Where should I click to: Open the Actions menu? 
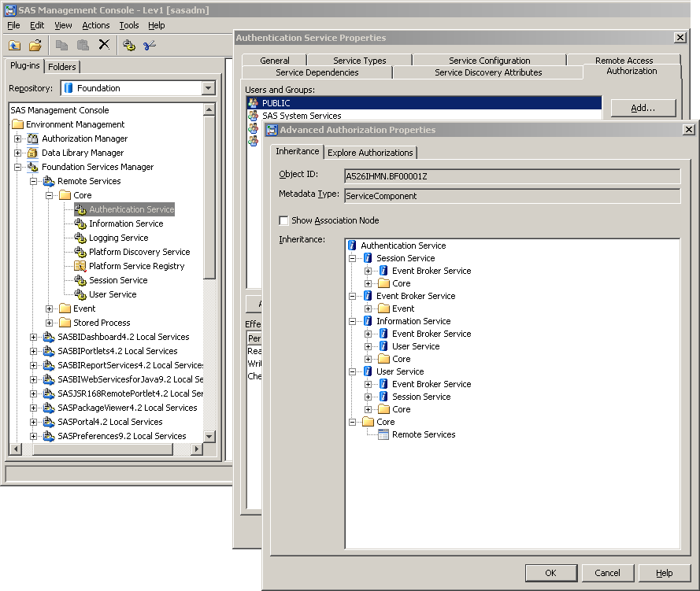point(95,25)
